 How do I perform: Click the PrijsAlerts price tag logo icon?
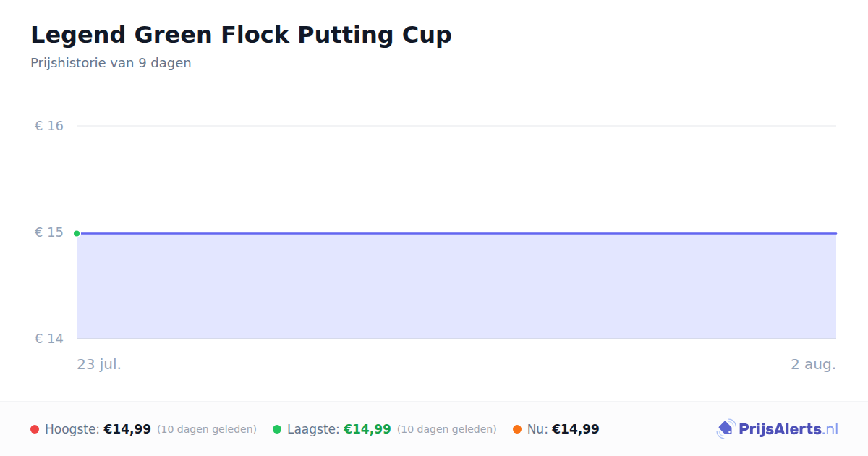pos(726,429)
